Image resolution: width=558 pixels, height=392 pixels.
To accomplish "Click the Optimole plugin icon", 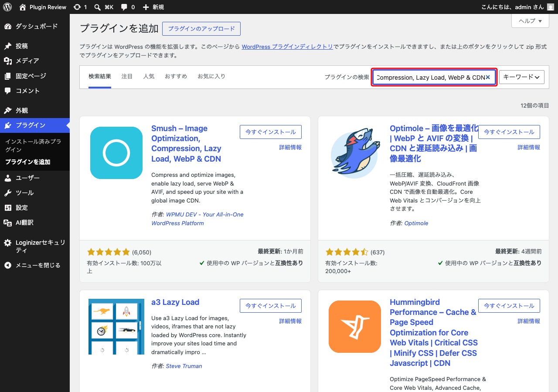I will [355, 153].
